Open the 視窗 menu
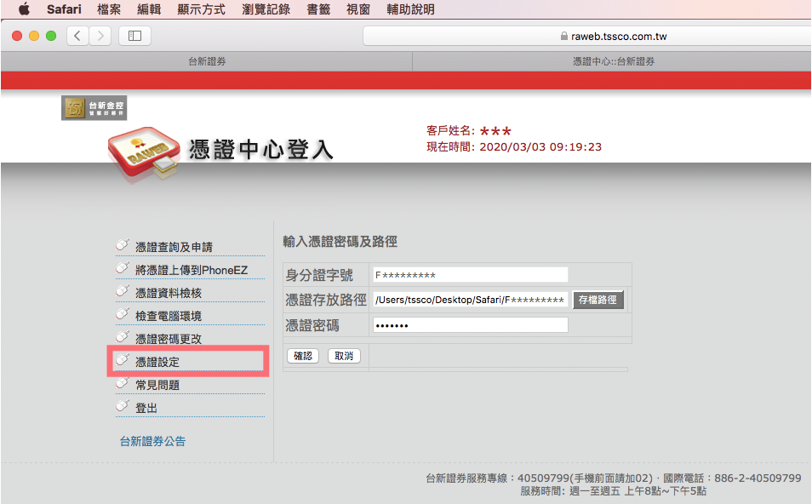812x504 pixels. click(x=358, y=9)
